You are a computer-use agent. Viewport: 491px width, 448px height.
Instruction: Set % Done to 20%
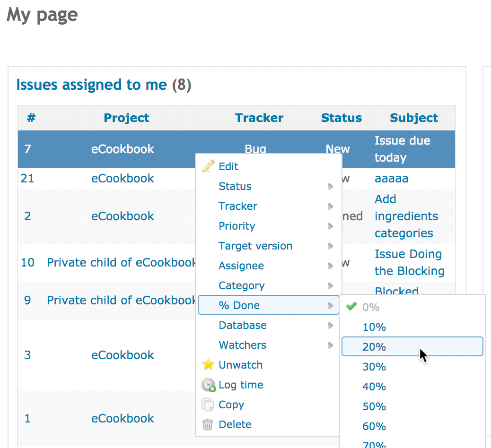(412, 347)
